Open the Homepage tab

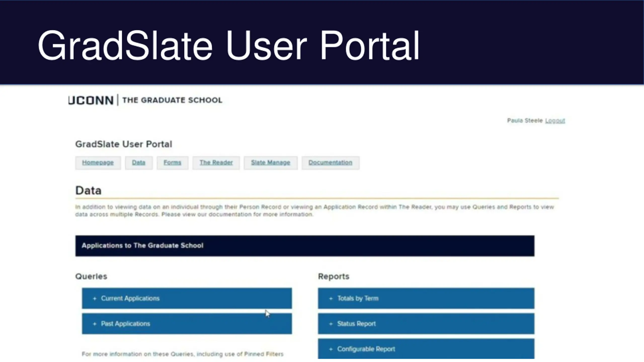[x=98, y=163]
